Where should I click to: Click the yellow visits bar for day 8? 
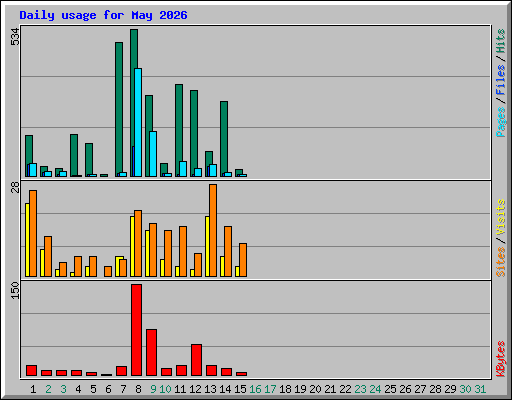132,246
